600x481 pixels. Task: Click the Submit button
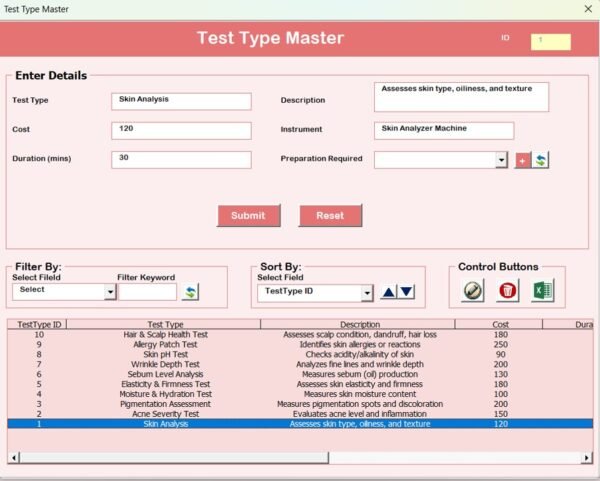pyautogui.click(x=249, y=215)
